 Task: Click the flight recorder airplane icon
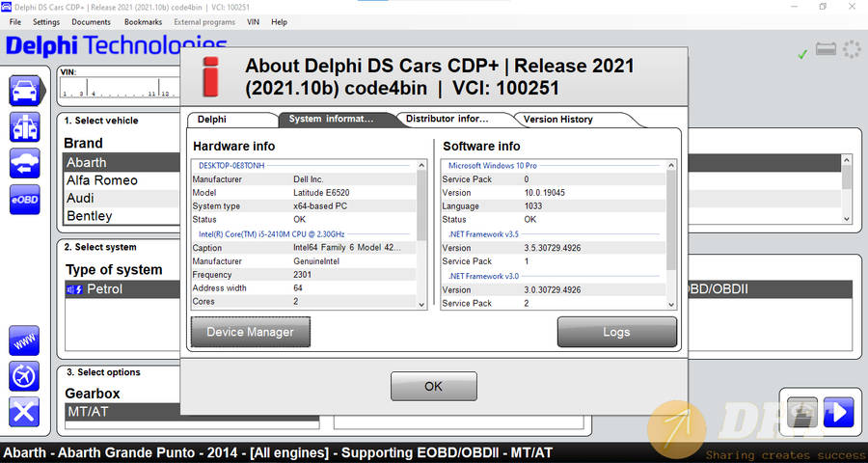tap(24, 376)
